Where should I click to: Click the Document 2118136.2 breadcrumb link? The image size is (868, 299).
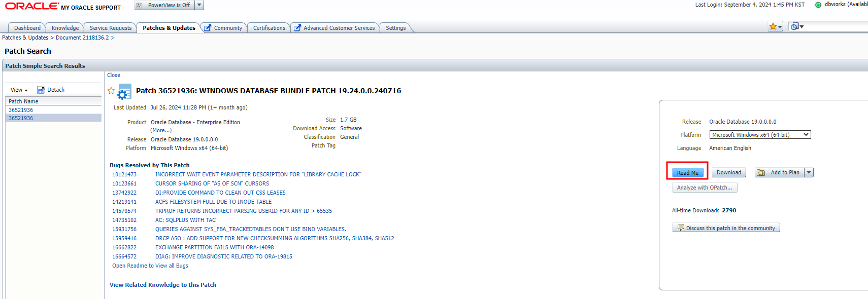(82, 38)
